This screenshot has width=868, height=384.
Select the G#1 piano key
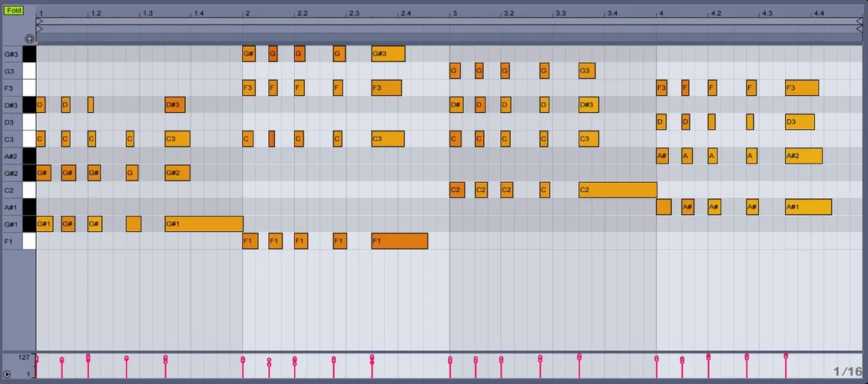(29, 224)
